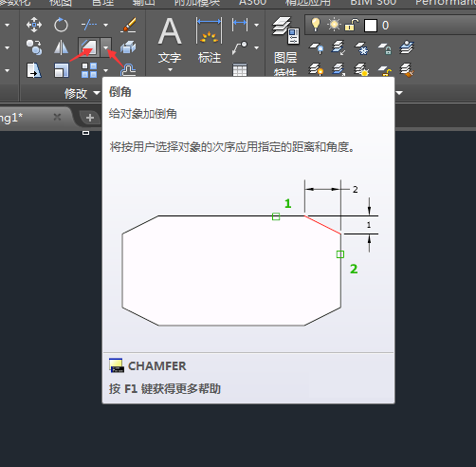Click the layer Isolate icon
The width and height of the screenshot is (476, 467).
(x=339, y=47)
